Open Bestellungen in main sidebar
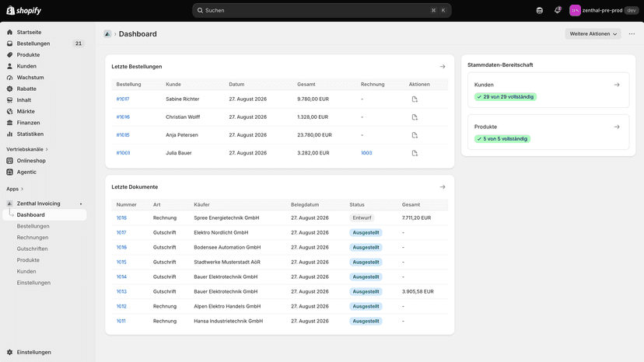This screenshot has width=644, height=362. 33,44
